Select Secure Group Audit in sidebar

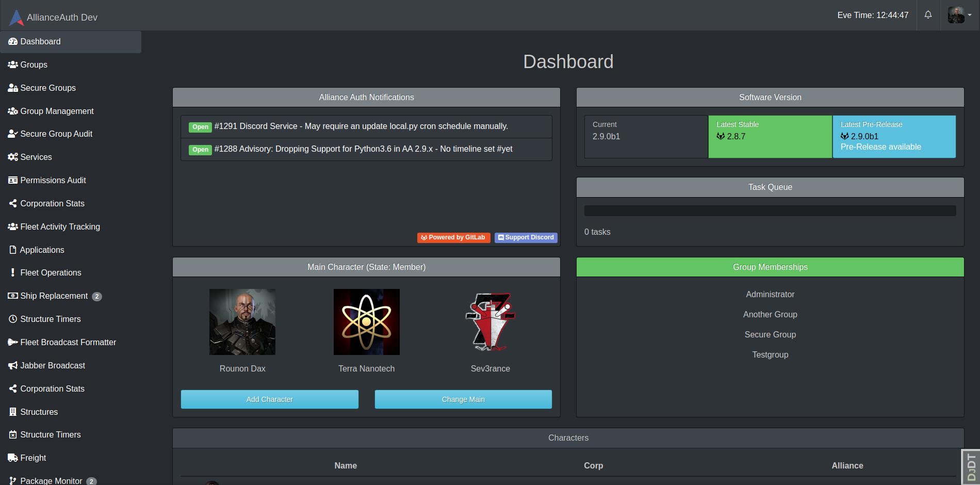click(x=56, y=134)
